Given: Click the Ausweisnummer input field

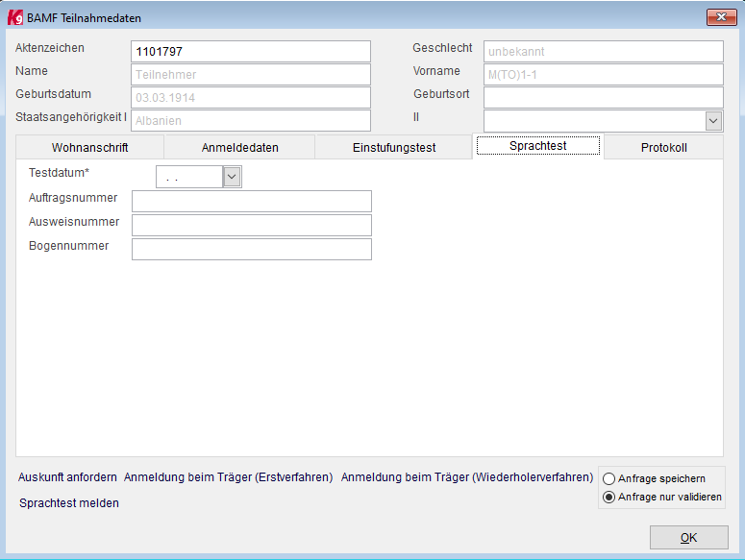Looking at the screenshot, I should (x=252, y=225).
